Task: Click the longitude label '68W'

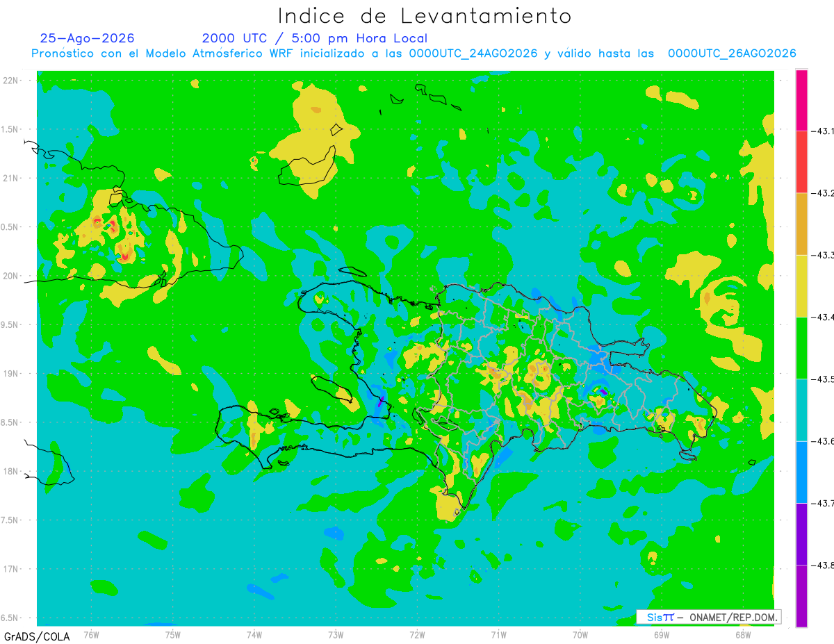Action: [x=743, y=635]
